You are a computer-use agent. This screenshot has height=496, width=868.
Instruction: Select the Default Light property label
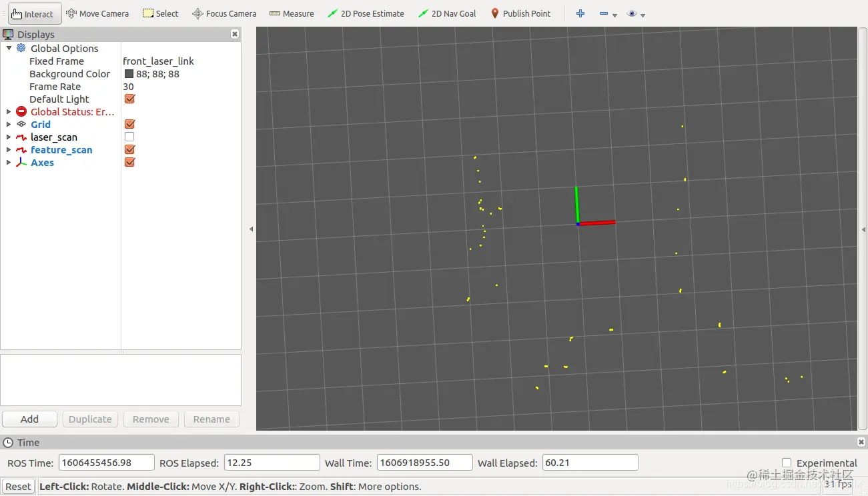pyautogui.click(x=59, y=99)
